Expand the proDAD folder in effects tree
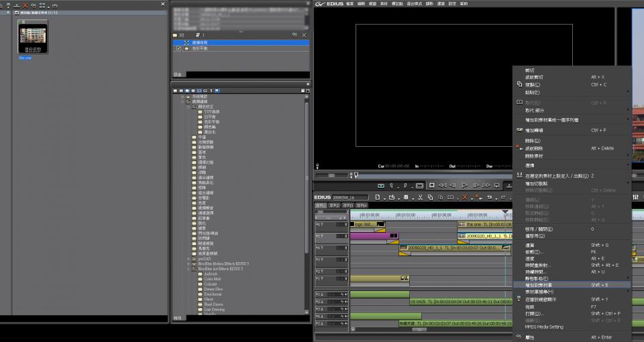This screenshot has height=342, width=644. tap(187, 258)
